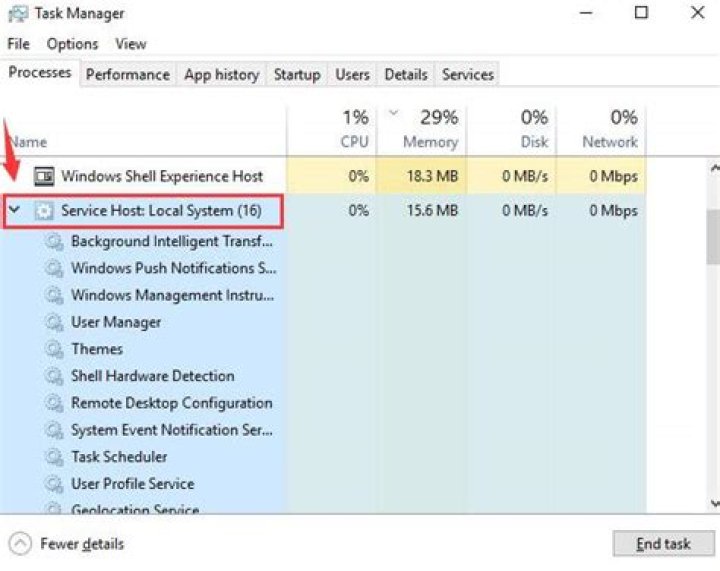Select the Processes tab
The width and height of the screenshot is (720, 571).
click(40, 73)
